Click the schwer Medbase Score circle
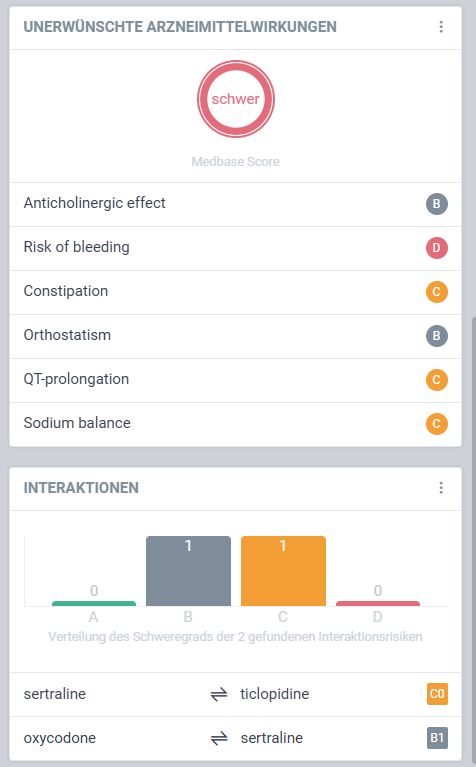The image size is (476, 767). pyautogui.click(x=236, y=99)
